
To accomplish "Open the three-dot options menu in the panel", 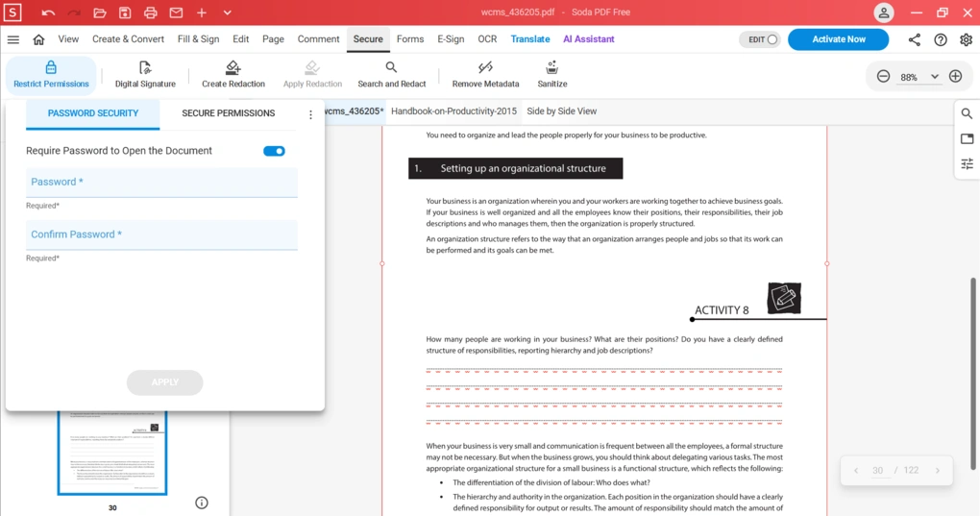I will coord(310,114).
